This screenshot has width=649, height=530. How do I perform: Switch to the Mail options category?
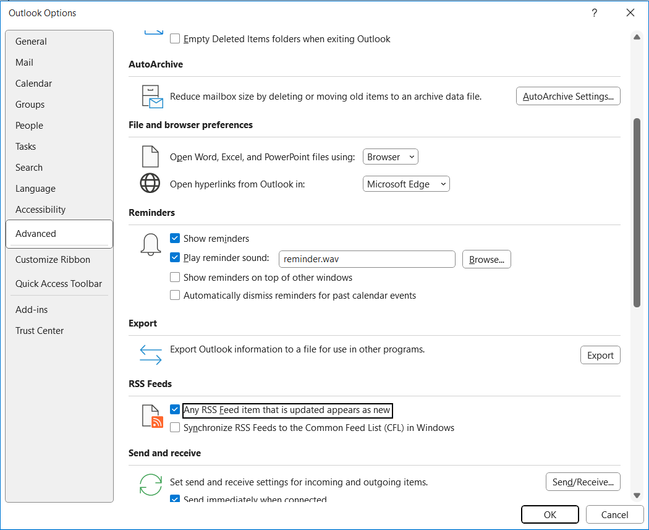(x=25, y=63)
